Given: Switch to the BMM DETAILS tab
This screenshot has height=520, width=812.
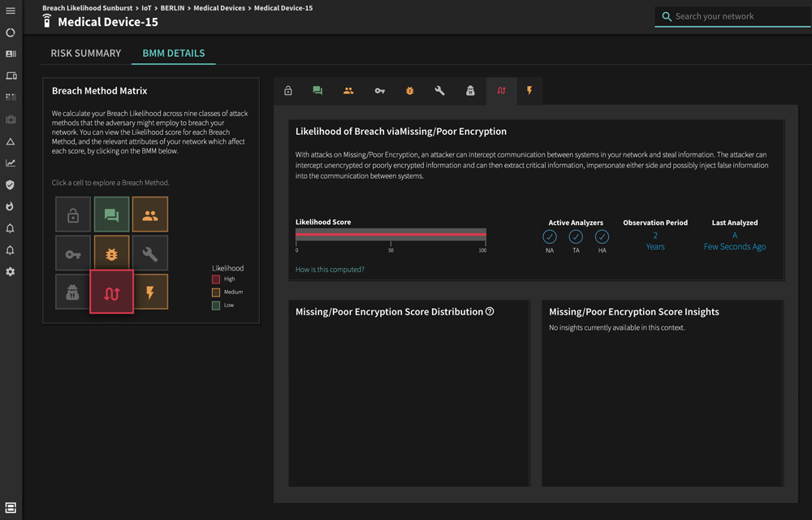Looking at the screenshot, I should pos(174,53).
